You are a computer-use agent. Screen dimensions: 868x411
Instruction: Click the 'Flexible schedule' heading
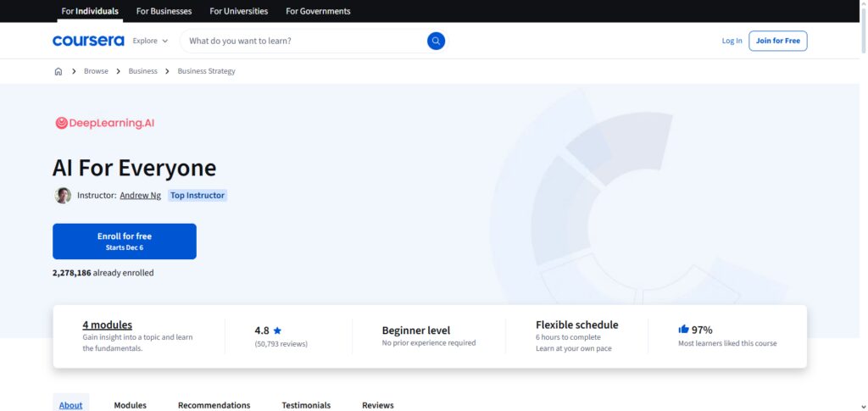click(x=576, y=325)
